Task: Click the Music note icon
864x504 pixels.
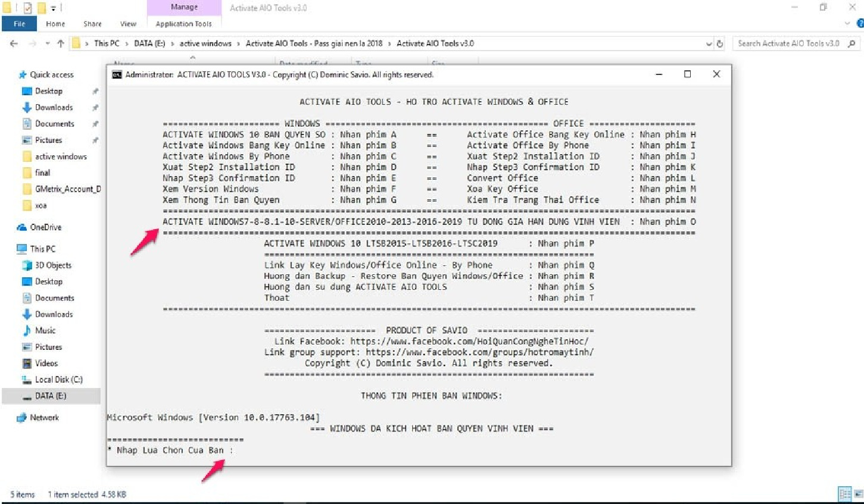Action: 27,330
